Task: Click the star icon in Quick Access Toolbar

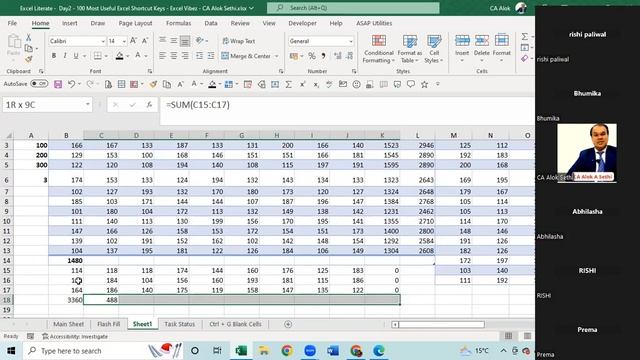Action: click(424, 84)
